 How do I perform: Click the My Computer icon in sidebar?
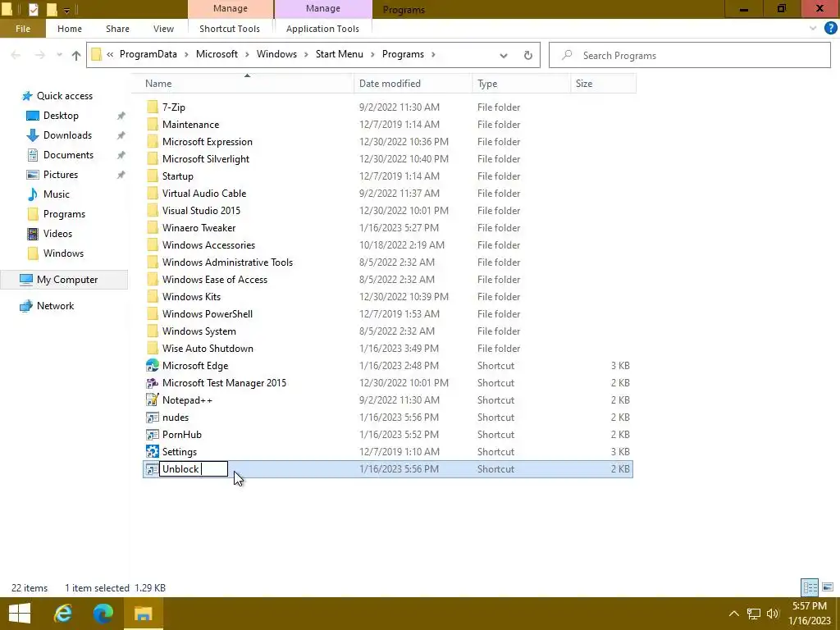point(26,280)
